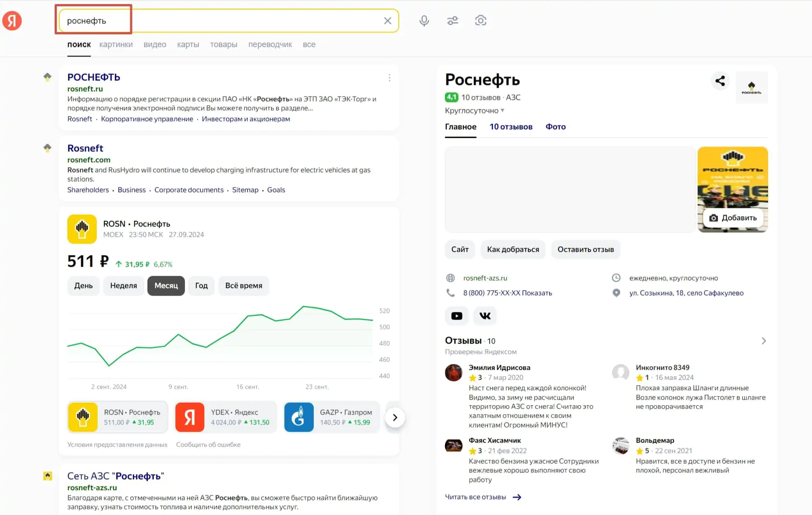
Task: Select the Неделя chart period
Action: pos(123,286)
